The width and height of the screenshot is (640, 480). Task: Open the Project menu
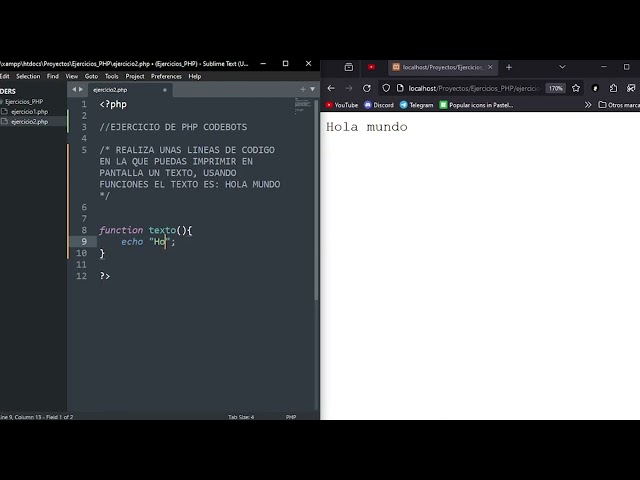(135, 76)
